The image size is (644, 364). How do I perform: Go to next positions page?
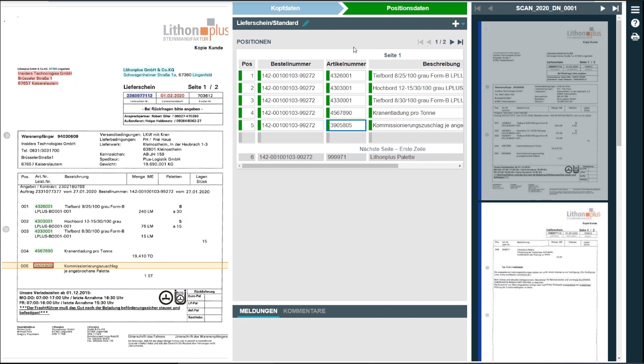[x=452, y=42]
